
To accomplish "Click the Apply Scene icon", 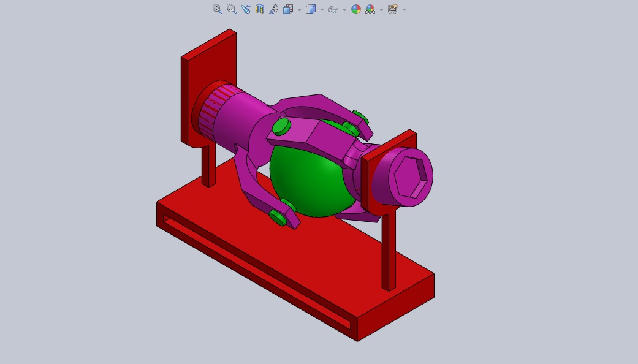I will click(370, 9).
